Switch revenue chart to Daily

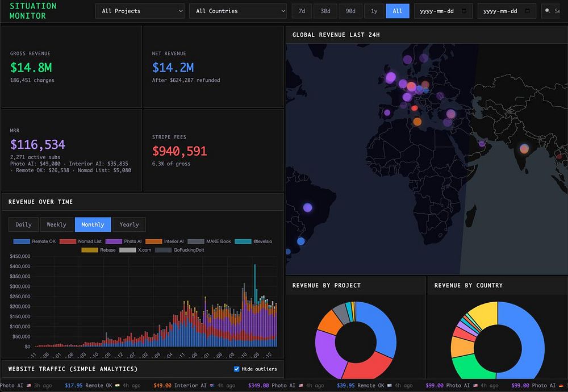point(23,224)
